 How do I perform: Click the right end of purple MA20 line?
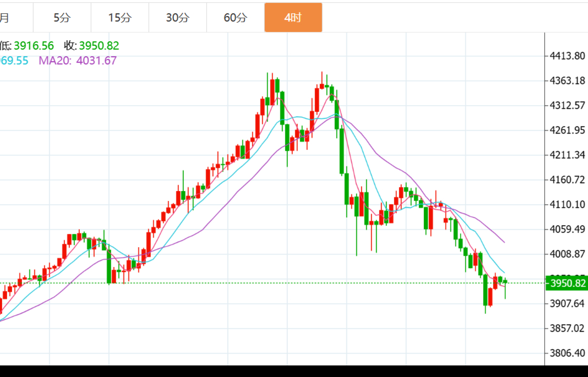click(x=504, y=242)
